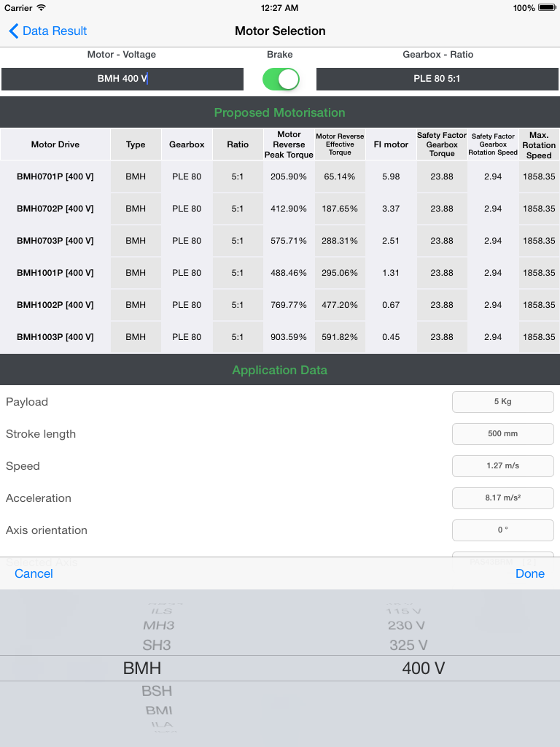Select SH3 in the motor picker
This screenshot has height=747, width=560.
coord(157,645)
